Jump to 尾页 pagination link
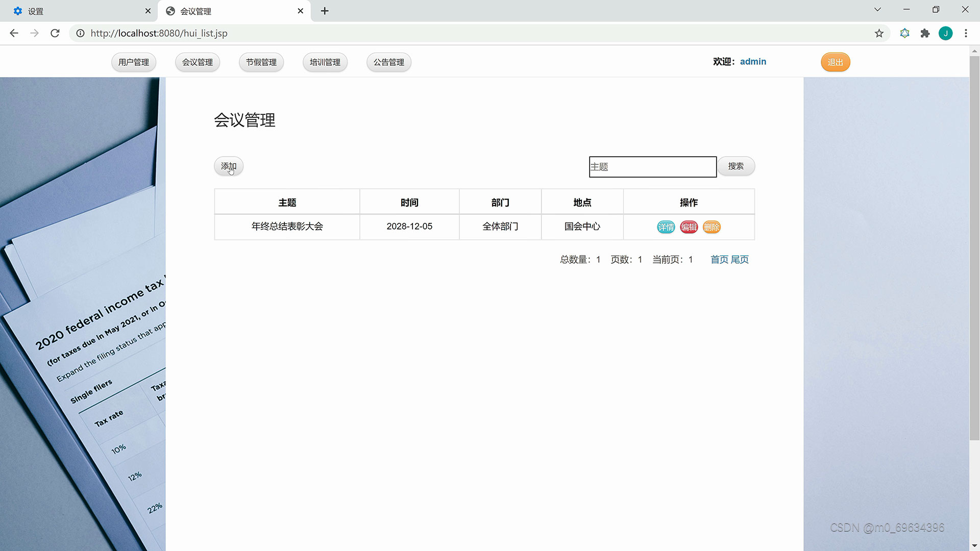The image size is (980, 551). pyautogui.click(x=740, y=260)
